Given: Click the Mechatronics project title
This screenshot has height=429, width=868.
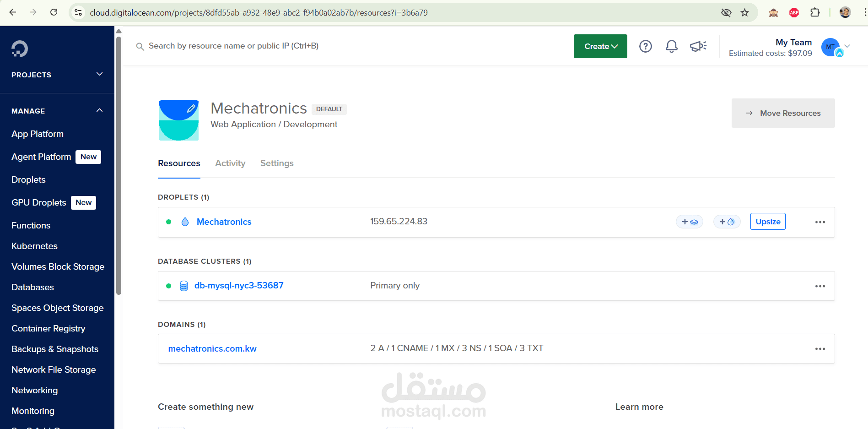Looking at the screenshot, I should coord(259,109).
